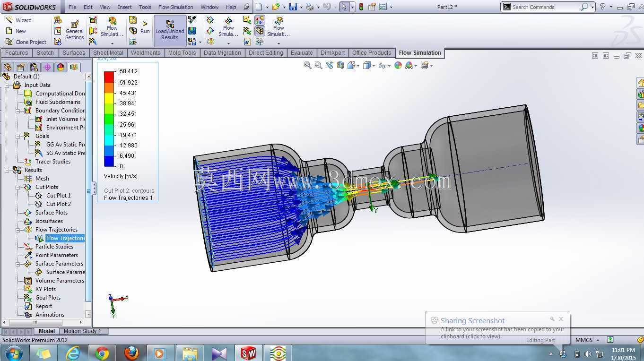Open the FeatureManager design tree tab
The width and height of the screenshot is (644, 361).
click(7, 67)
